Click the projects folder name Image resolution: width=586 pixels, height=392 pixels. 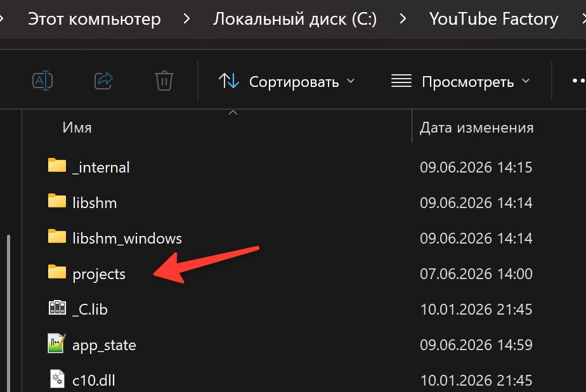point(99,275)
